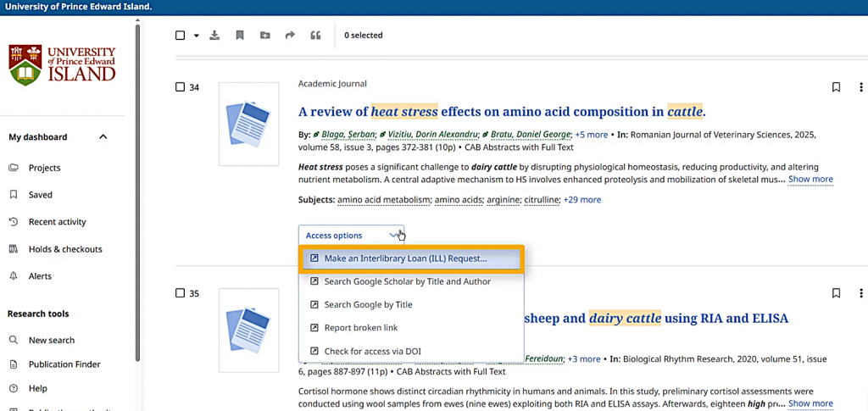Click the add-to-project folder icon
The height and width of the screenshot is (411, 868).
coord(265,36)
